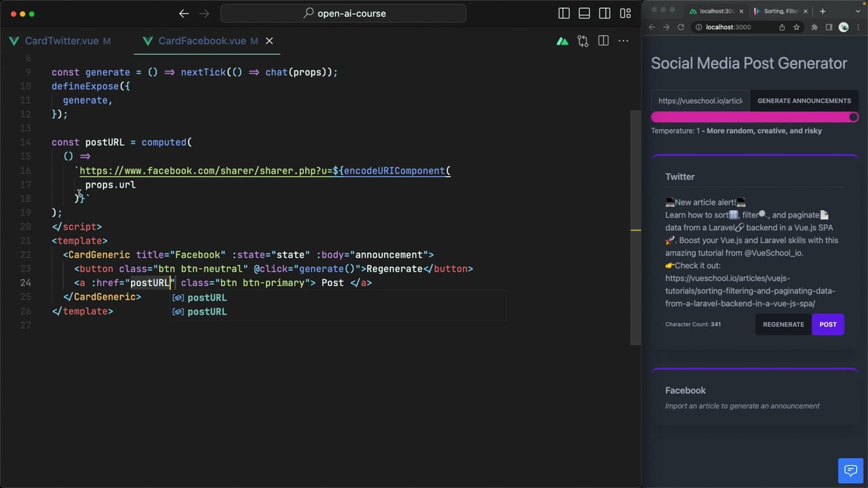Open changes compare icon in editor toolbar
Screen dimensions: 868x488
tap(583, 41)
